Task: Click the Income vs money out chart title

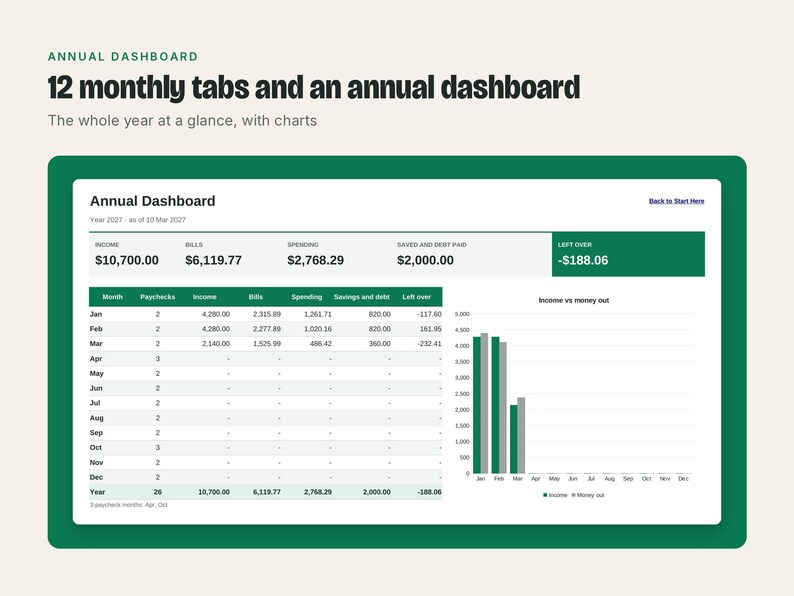Action: (x=573, y=300)
